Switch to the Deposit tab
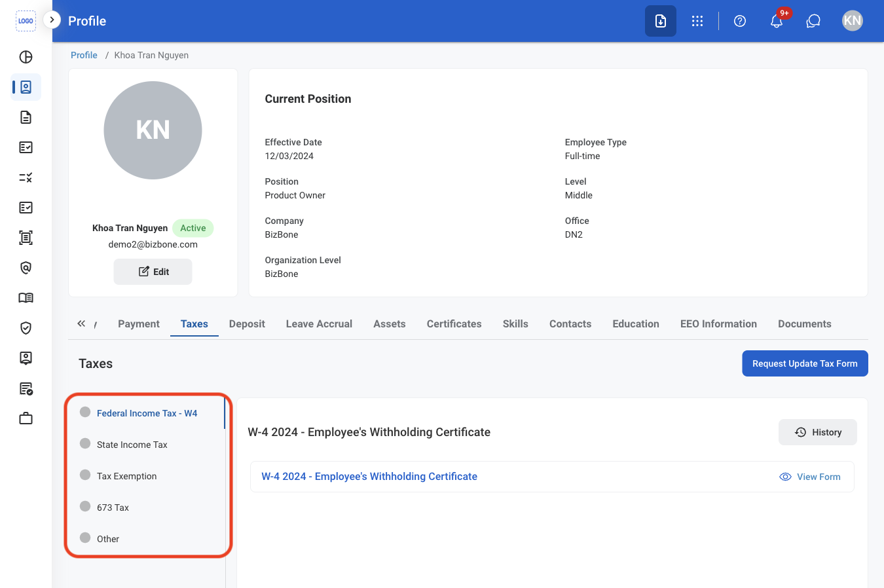 point(247,324)
